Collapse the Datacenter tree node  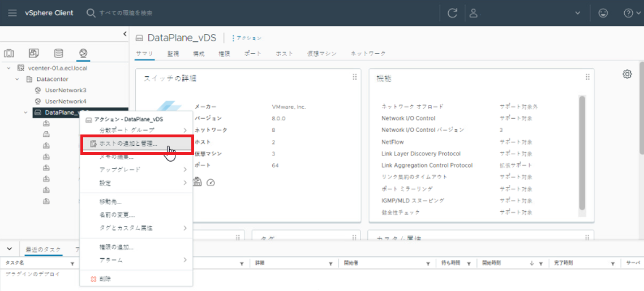pos(18,79)
